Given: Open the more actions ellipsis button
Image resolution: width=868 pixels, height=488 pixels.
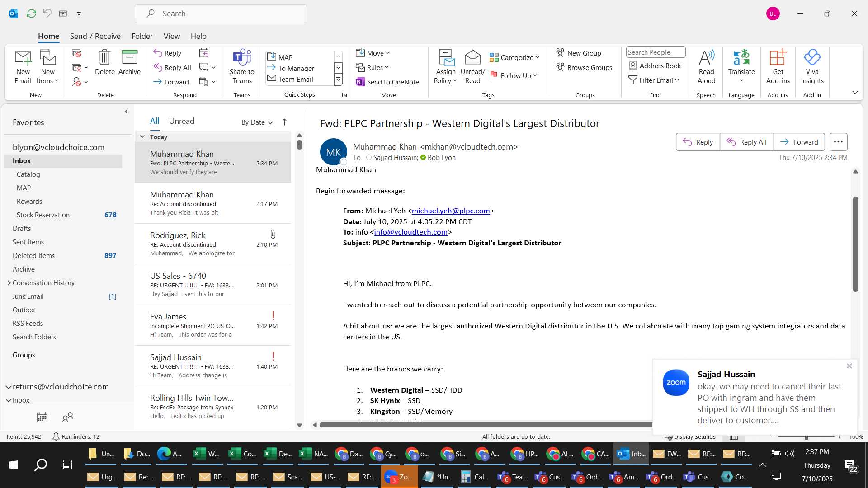Looking at the screenshot, I should tap(838, 142).
